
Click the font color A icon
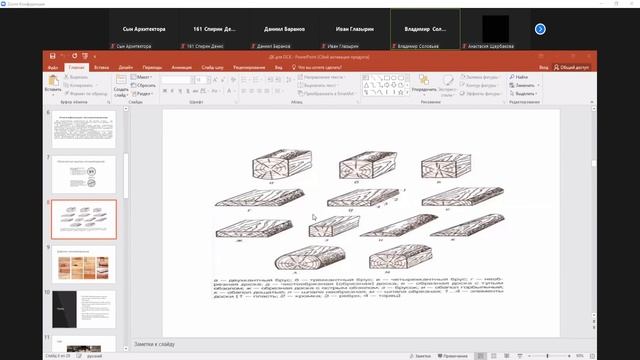229,91
